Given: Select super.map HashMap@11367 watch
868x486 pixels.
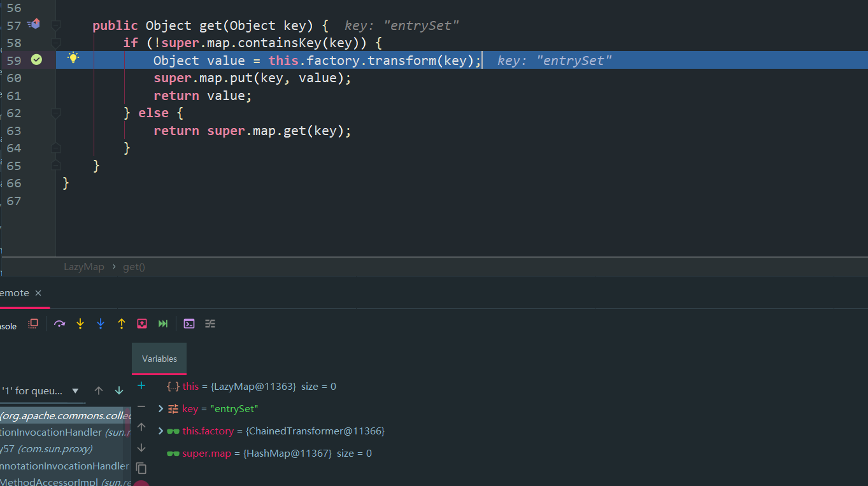Looking at the screenshot, I should [268, 454].
